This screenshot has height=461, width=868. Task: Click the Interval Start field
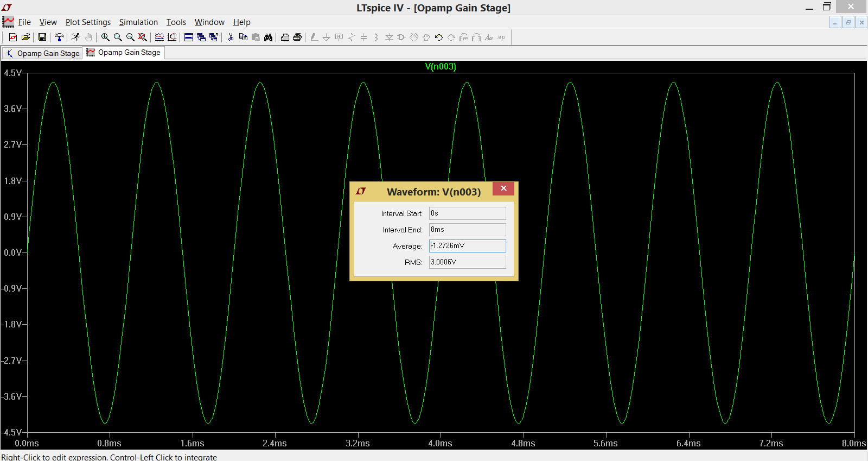tap(467, 213)
